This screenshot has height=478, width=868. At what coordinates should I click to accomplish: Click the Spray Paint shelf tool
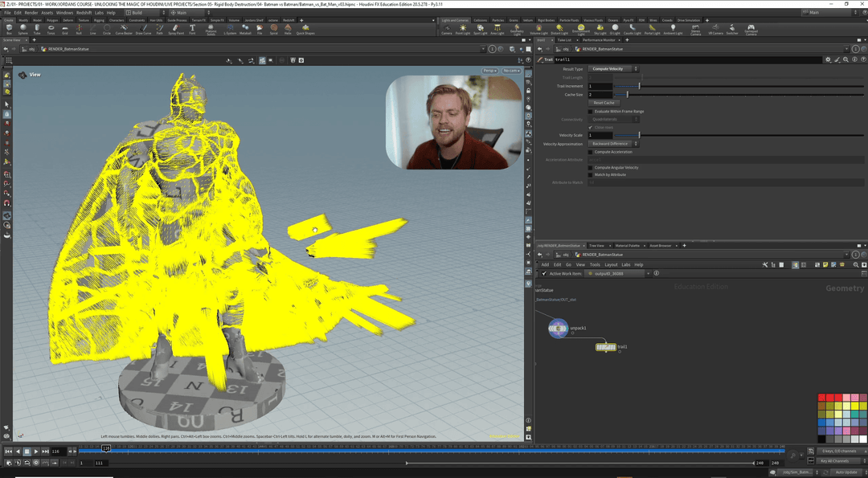pos(174,29)
